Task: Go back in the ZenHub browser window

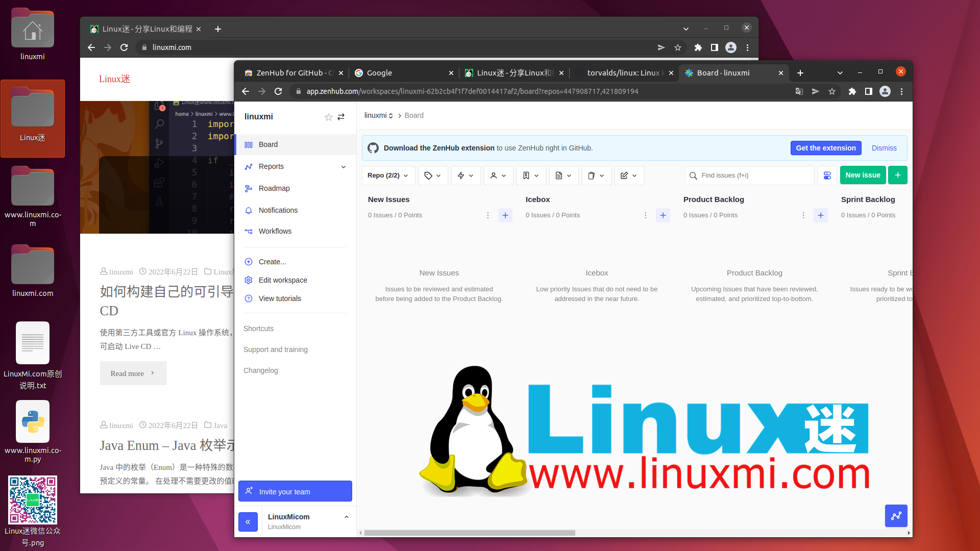Action: pyautogui.click(x=246, y=91)
